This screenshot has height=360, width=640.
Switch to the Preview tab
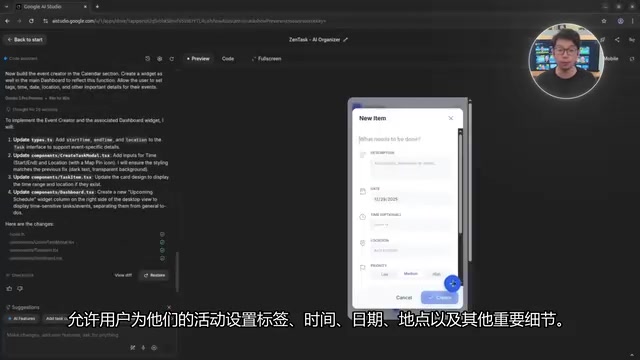(198, 59)
